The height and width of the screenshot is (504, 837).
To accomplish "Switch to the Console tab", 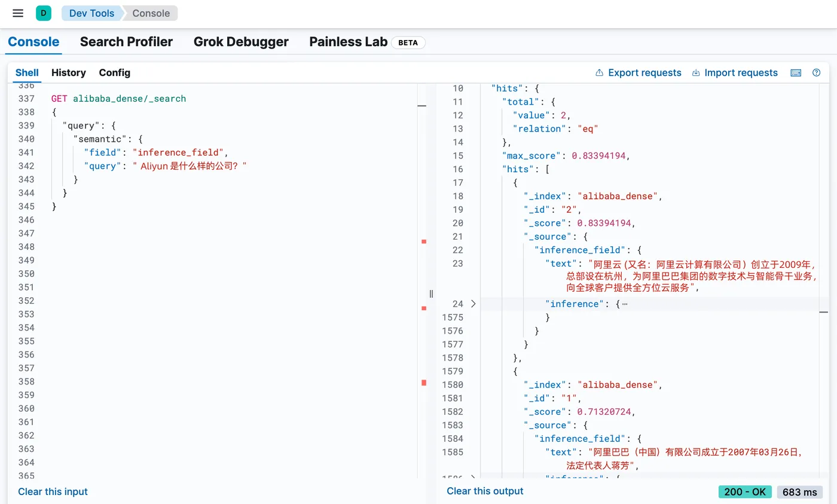I will [33, 42].
